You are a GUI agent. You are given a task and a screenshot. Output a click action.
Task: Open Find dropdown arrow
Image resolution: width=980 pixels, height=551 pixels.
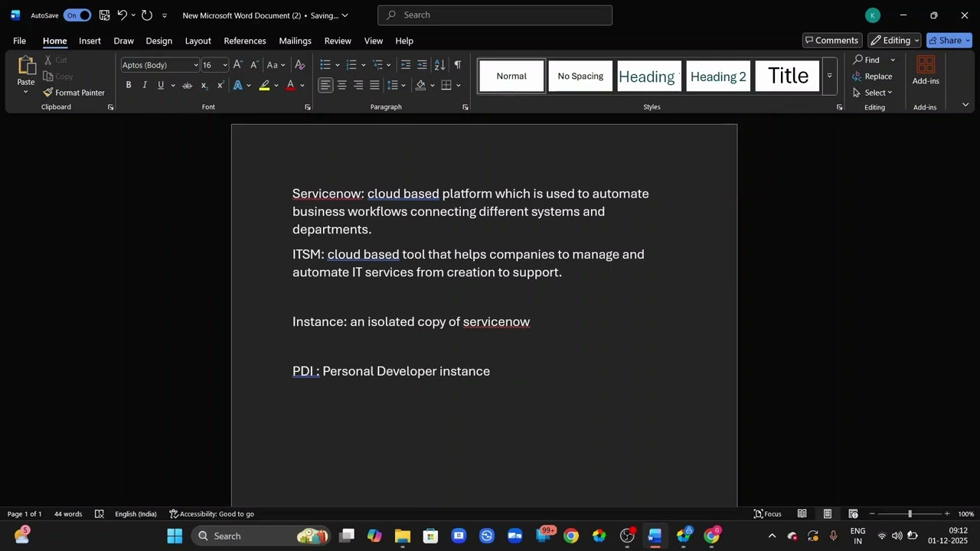[892, 60]
